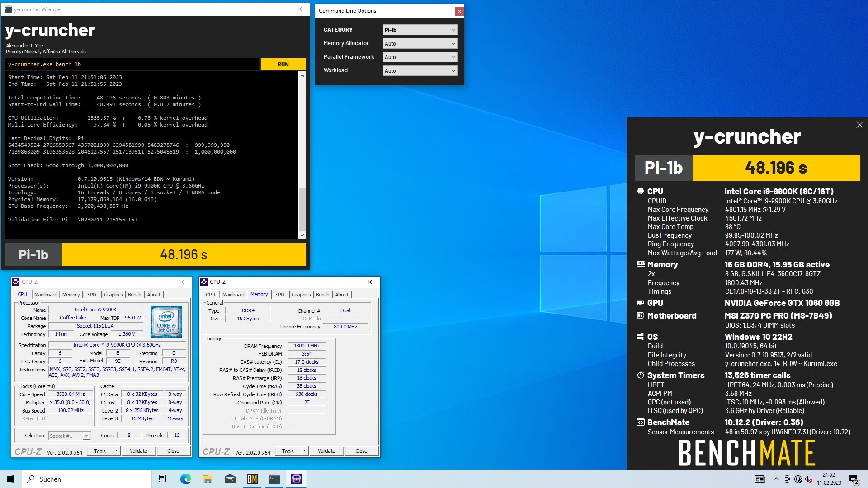The height and width of the screenshot is (488, 868).
Task: Open Graphics tab in left CPU-Z
Action: coord(113,295)
